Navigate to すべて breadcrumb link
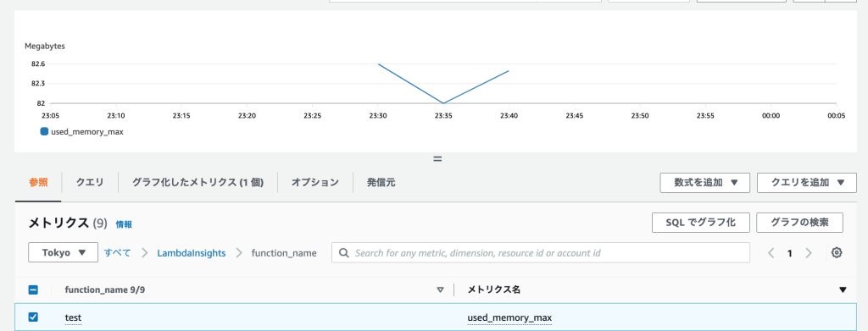 pyautogui.click(x=118, y=252)
